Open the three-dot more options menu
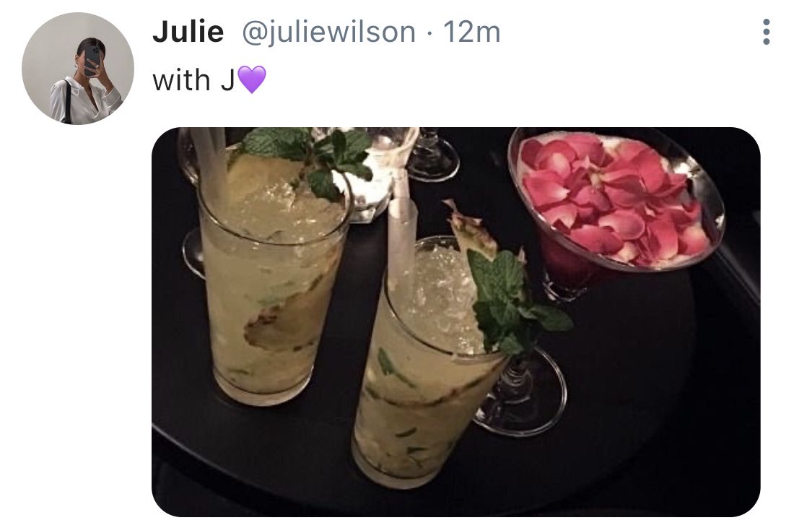Viewport: 812px width, 528px height. (767, 32)
